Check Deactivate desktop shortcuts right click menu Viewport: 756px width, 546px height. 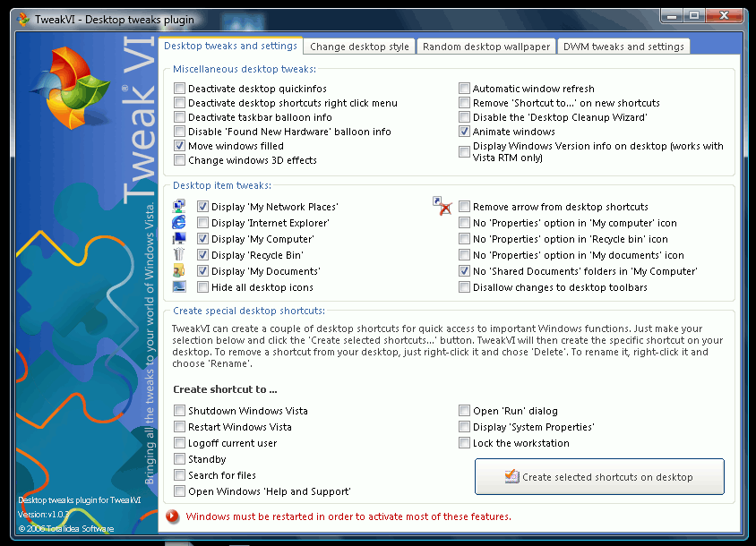tap(179, 103)
